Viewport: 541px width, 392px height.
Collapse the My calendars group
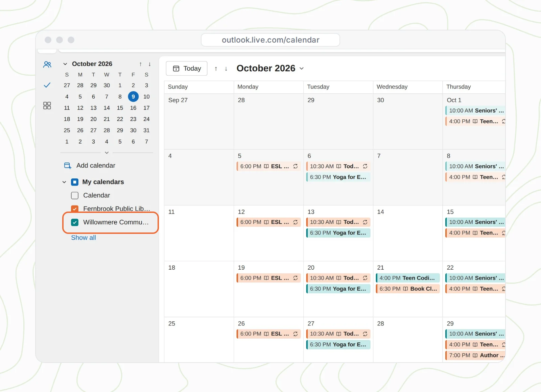[x=64, y=182]
